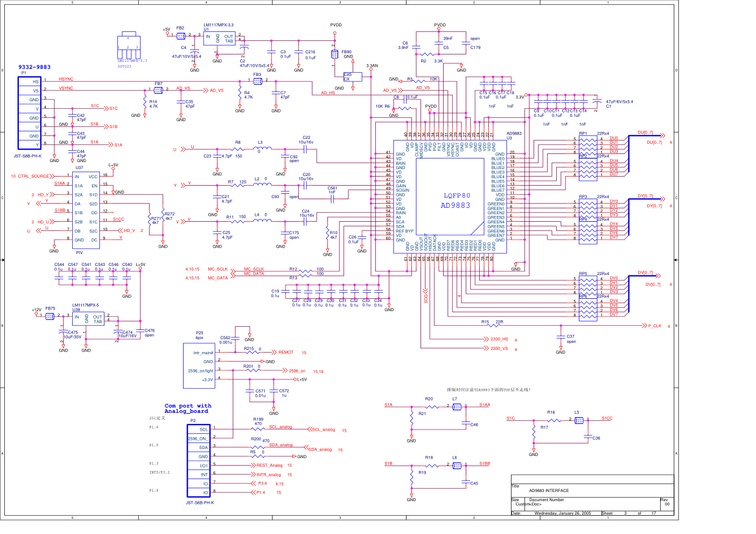This screenshot has height=534, width=756.
Task: Click the 'C24' coupling capacitor designator
Action: pos(305,211)
